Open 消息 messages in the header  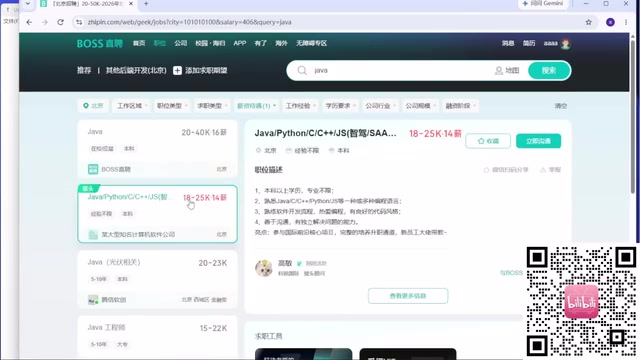click(508, 43)
